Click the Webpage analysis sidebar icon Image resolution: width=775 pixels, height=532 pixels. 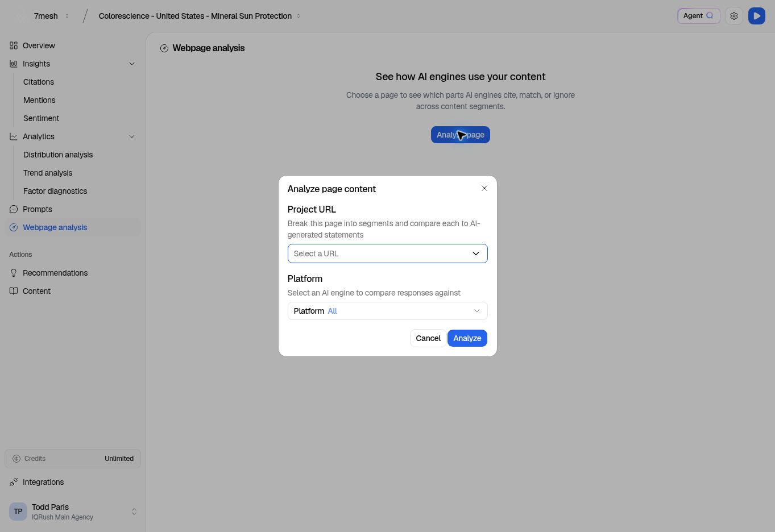tap(14, 227)
